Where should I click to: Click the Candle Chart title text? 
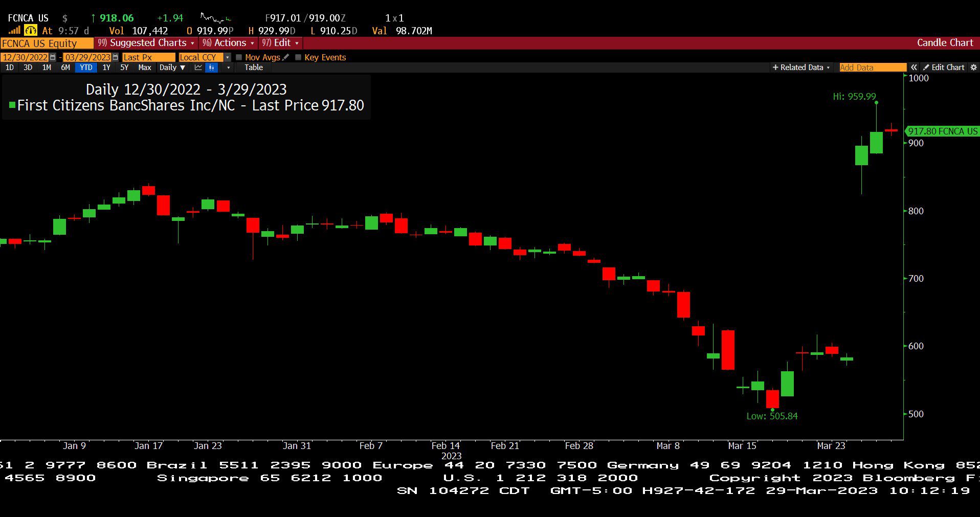point(945,43)
